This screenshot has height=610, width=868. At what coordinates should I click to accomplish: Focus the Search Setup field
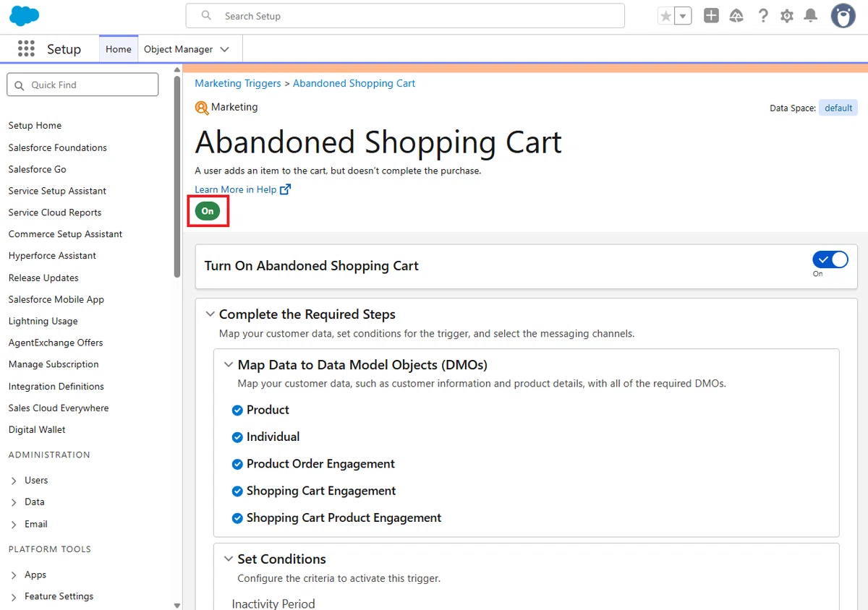(405, 16)
